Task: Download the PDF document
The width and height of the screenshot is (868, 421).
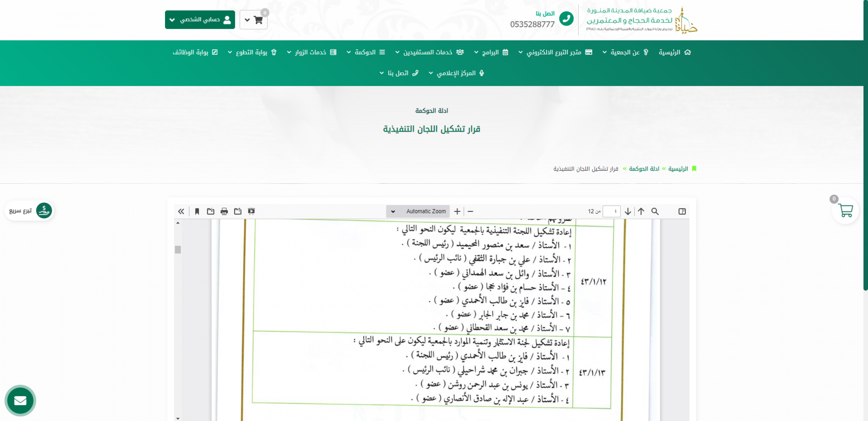Action: click(x=211, y=211)
